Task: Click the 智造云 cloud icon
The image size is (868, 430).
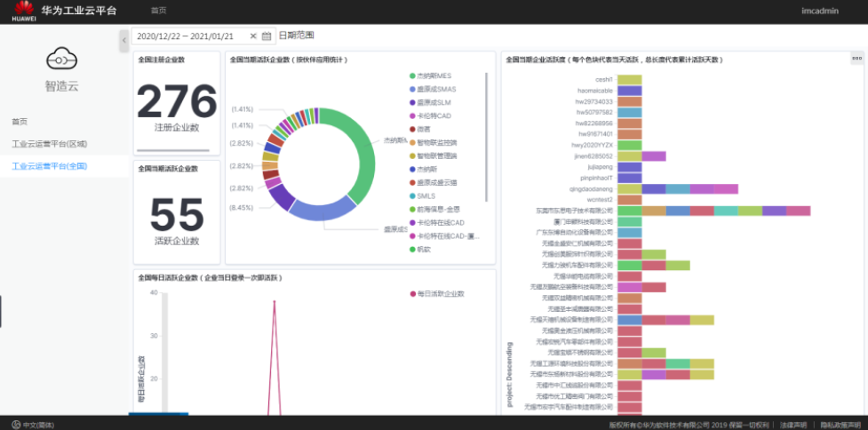Action: tap(61, 58)
